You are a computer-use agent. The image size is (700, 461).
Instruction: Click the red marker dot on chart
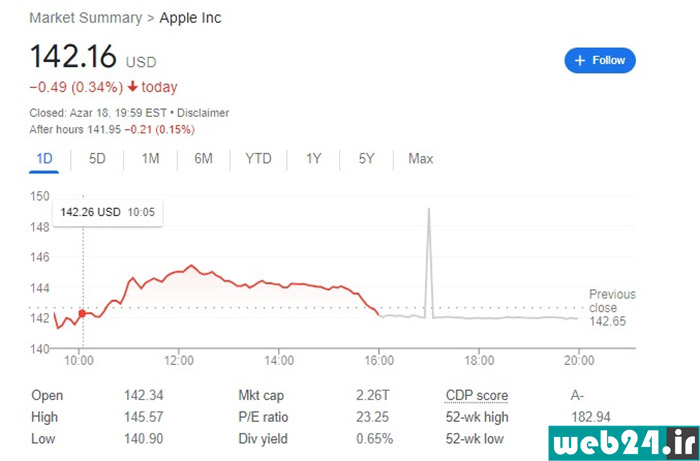(82, 313)
